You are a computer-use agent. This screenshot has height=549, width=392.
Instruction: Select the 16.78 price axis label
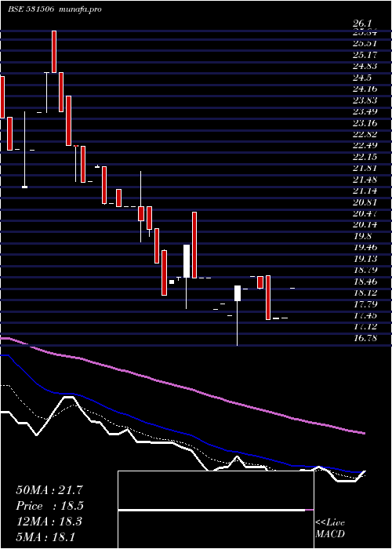[x=365, y=339]
